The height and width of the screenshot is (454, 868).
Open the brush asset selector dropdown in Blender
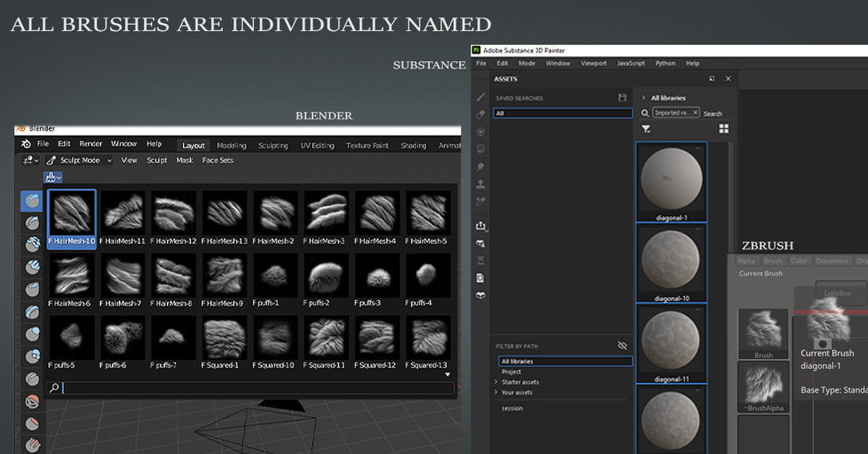pos(53,177)
